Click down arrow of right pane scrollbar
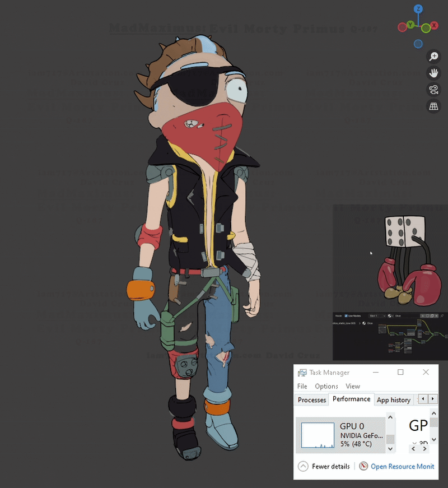 pos(434,439)
